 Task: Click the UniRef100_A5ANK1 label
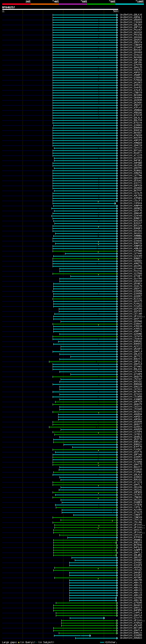point(131,540)
